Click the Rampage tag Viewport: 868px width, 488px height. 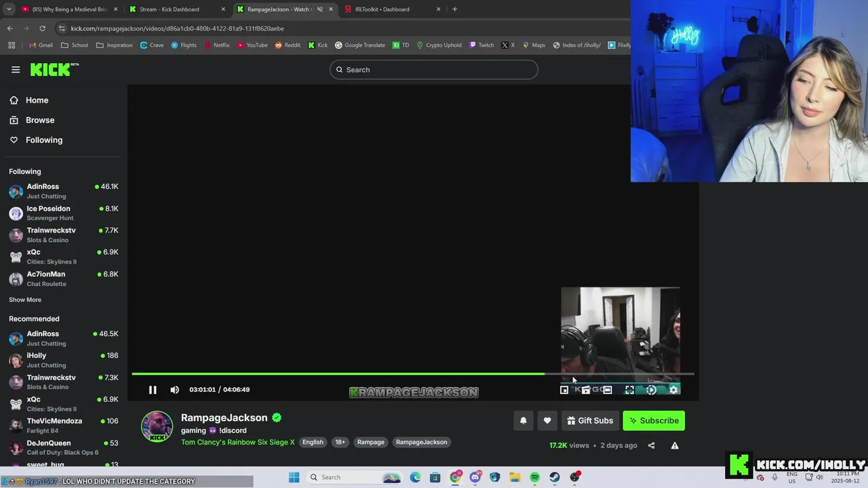tap(370, 442)
